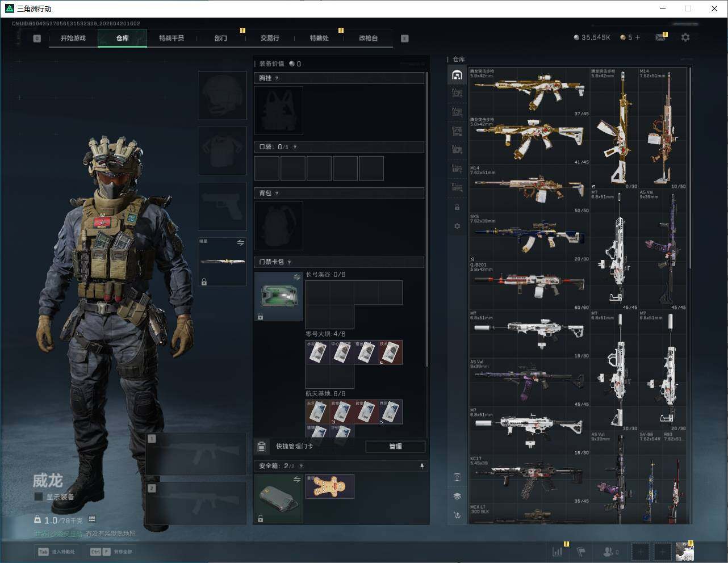The width and height of the screenshot is (728, 563).
Task: Select the gingerbread man item in safe box
Action: [x=330, y=486]
